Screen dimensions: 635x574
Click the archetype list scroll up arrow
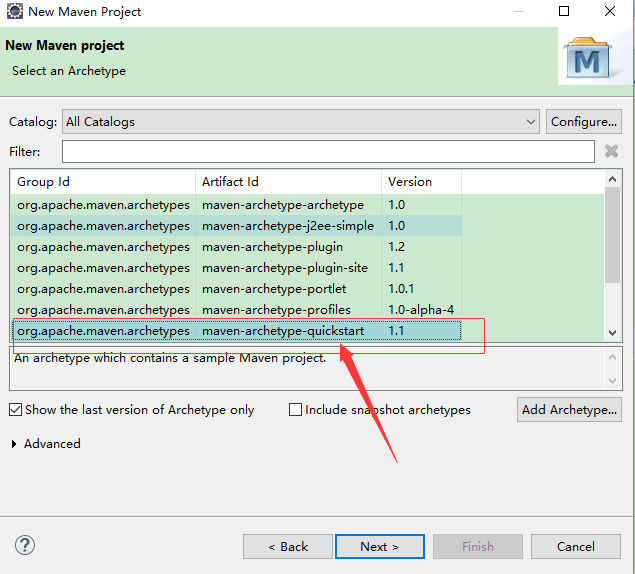coord(612,179)
